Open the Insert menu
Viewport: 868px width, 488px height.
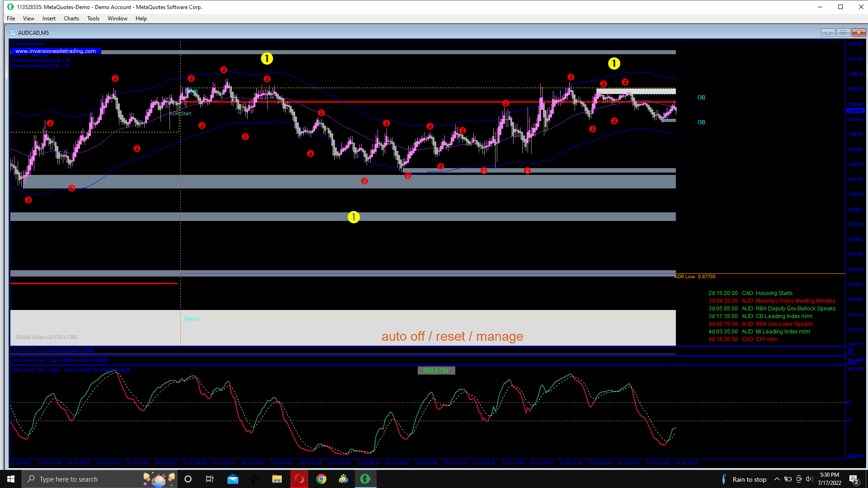(49, 19)
